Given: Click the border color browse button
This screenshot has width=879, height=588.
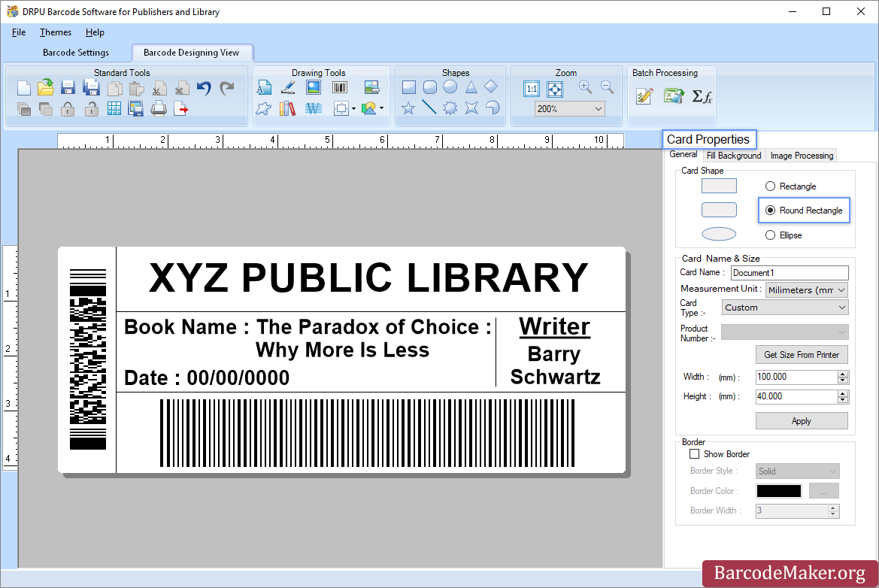Looking at the screenshot, I should click(824, 491).
